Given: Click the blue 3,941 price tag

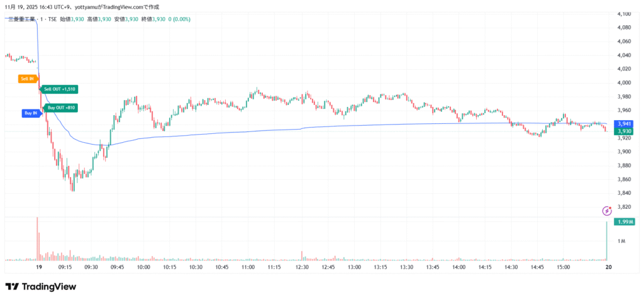Looking at the screenshot, I should click(x=623, y=124).
